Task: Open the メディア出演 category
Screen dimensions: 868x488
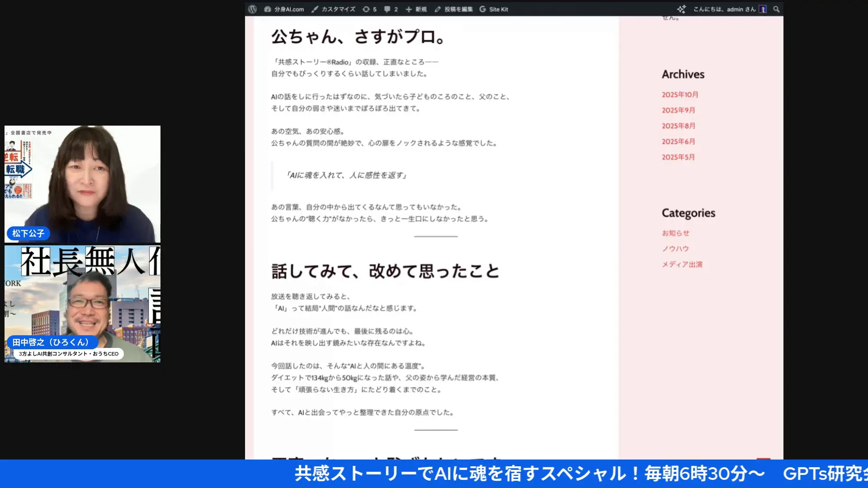Action: [x=683, y=264]
